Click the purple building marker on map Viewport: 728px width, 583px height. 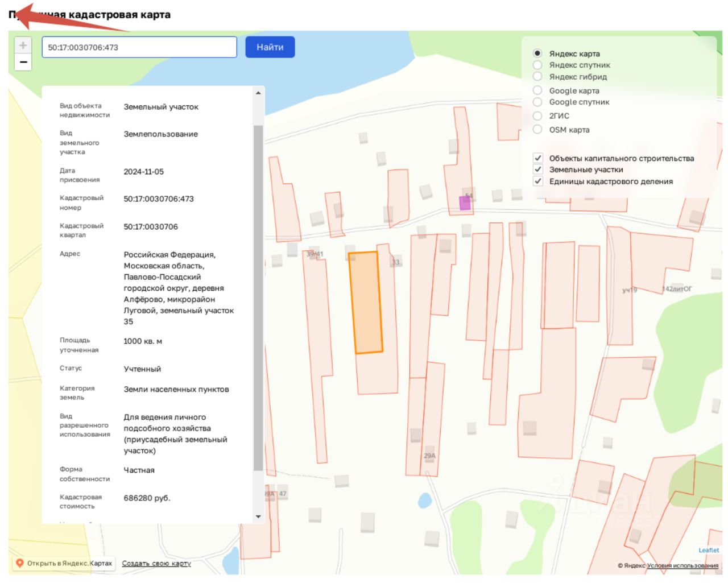[x=465, y=203]
